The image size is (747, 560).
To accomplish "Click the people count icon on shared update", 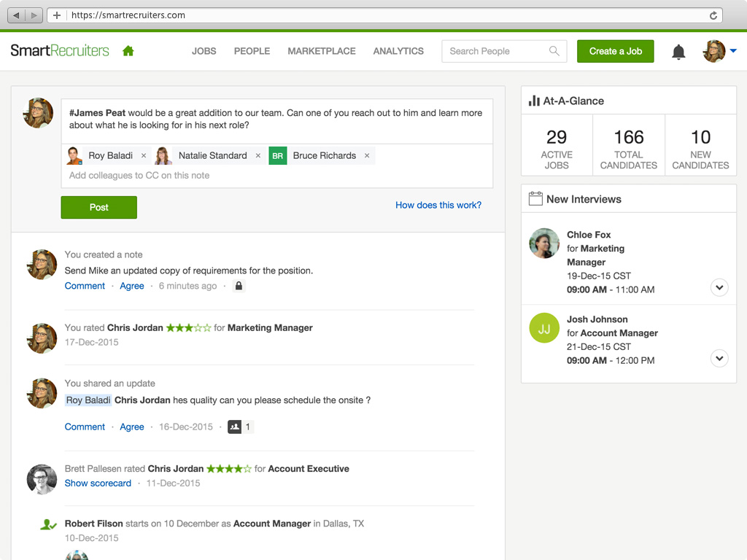I will point(234,427).
